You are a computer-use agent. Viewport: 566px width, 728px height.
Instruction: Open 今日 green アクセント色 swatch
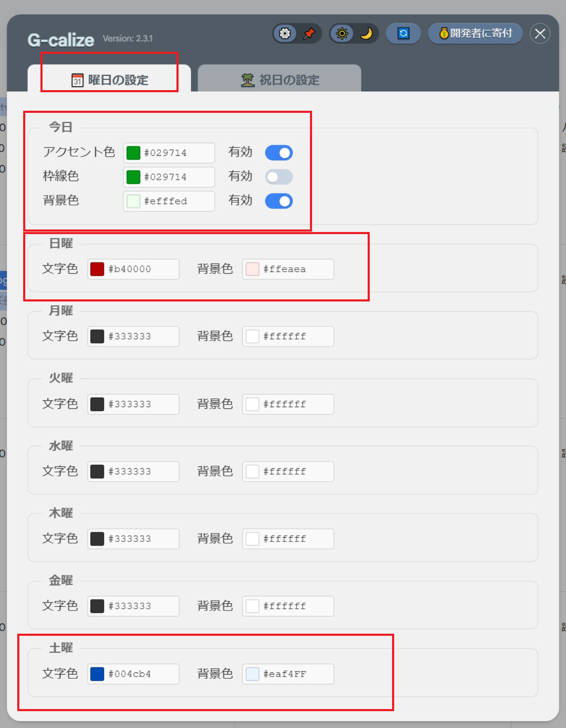point(133,153)
